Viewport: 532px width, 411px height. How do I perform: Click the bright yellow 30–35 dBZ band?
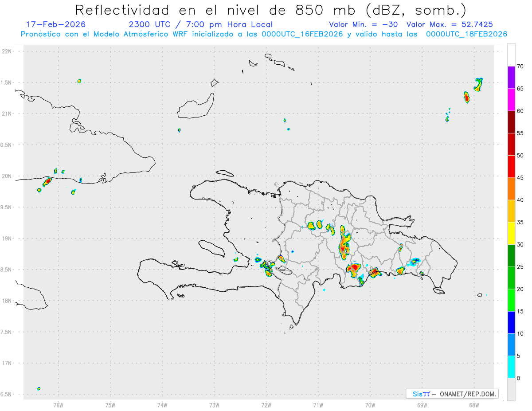pyautogui.click(x=511, y=233)
